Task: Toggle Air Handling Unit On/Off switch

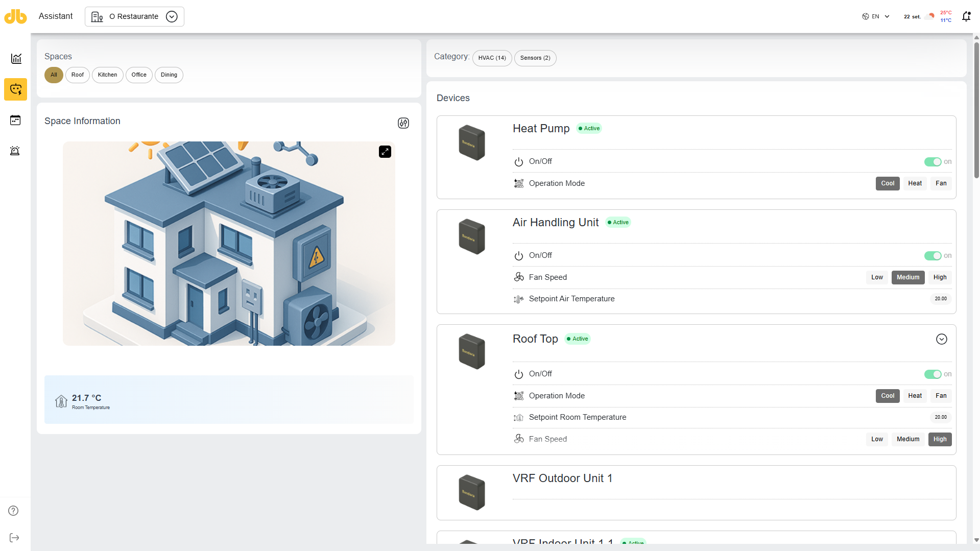Action: click(x=933, y=256)
